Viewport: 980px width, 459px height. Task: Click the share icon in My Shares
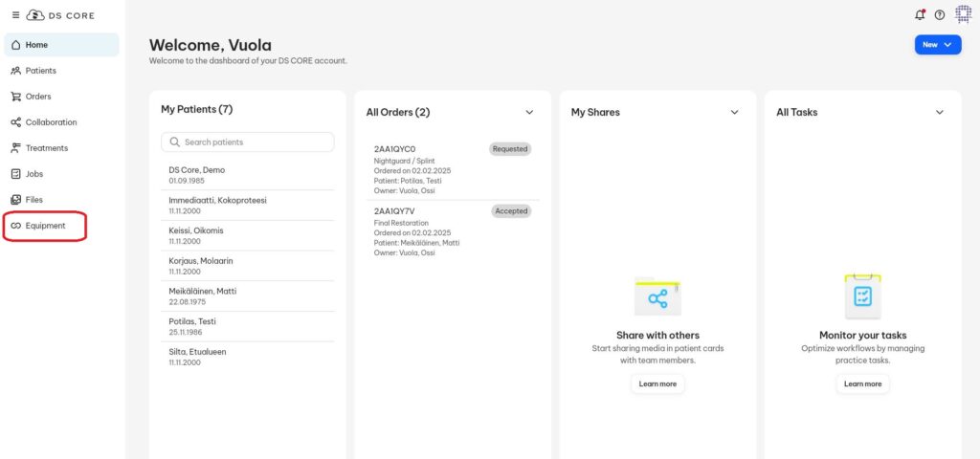(x=657, y=298)
